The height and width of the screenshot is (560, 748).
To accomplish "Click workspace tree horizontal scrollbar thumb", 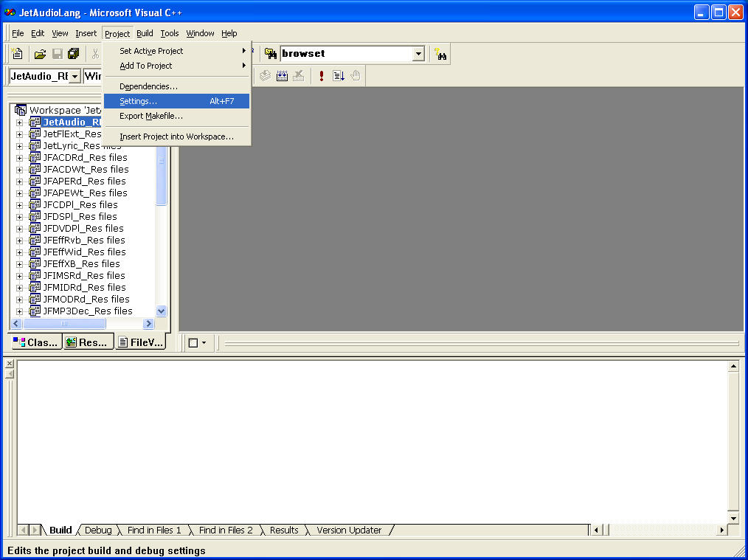I will point(64,323).
